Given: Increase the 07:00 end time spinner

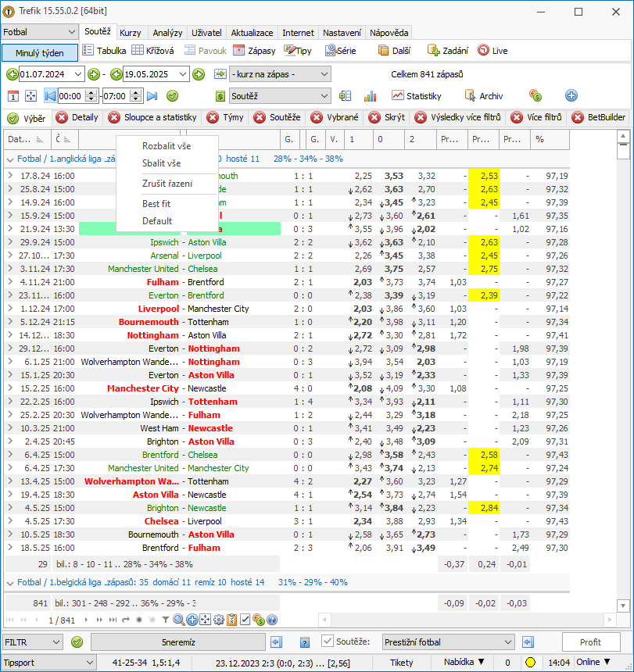Looking at the screenshot, I should pyautogui.click(x=136, y=93).
